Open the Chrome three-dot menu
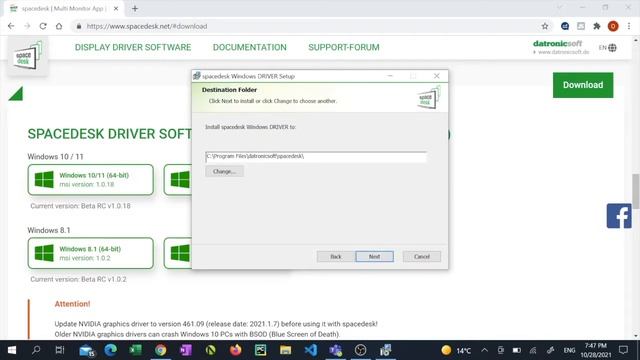 point(629,26)
